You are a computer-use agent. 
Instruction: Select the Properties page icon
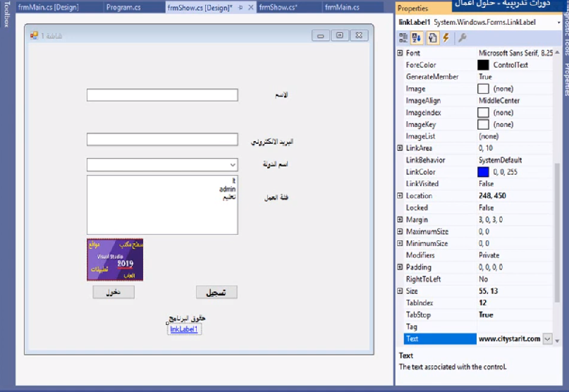tap(432, 38)
